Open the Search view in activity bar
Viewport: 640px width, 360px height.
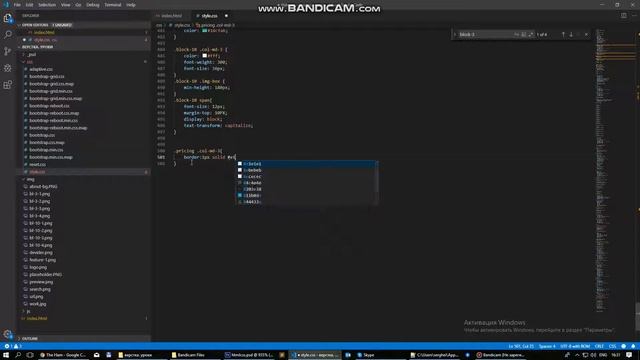[x=8, y=35]
